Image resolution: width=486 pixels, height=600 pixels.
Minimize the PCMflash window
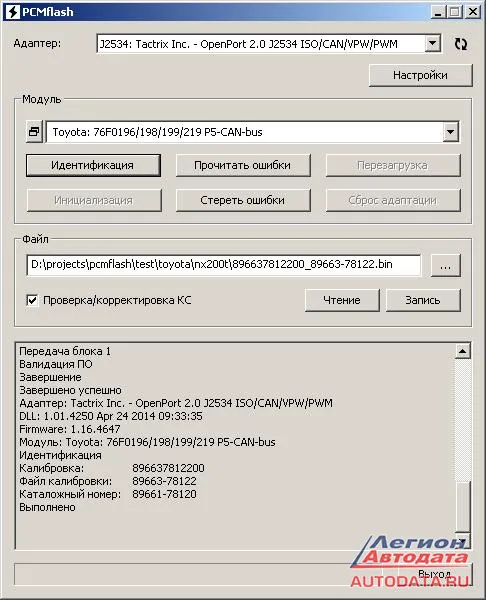coord(438,12)
